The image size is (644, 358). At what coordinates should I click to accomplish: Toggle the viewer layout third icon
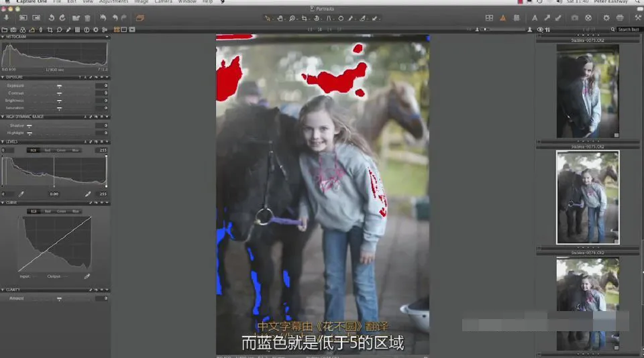pos(132,29)
